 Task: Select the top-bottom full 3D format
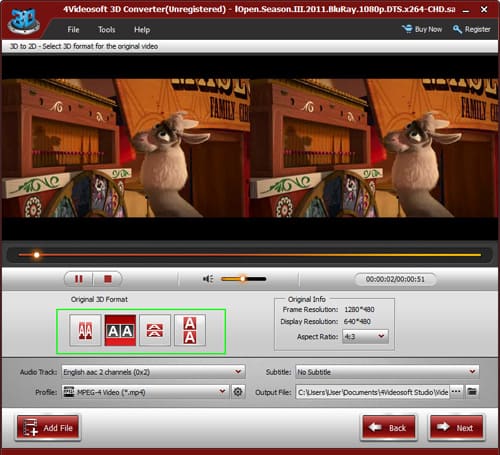point(190,330)
